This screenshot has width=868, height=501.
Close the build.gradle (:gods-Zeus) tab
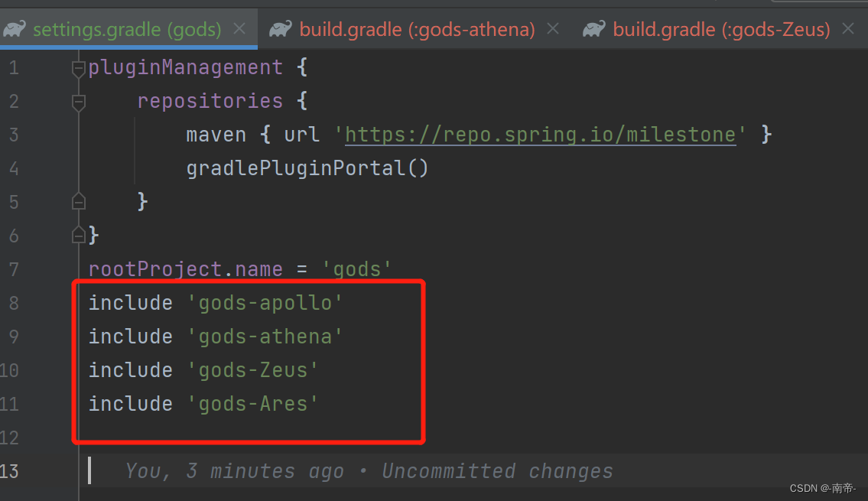click(848, 28)
